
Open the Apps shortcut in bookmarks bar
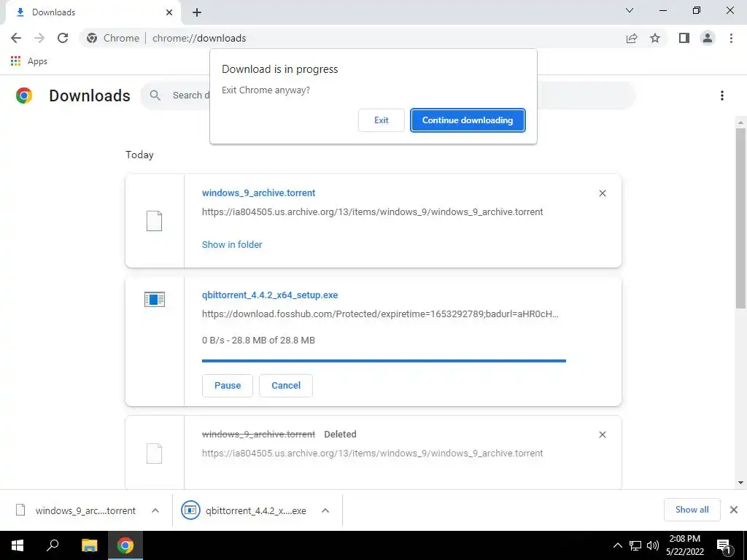tap(28, 61)
